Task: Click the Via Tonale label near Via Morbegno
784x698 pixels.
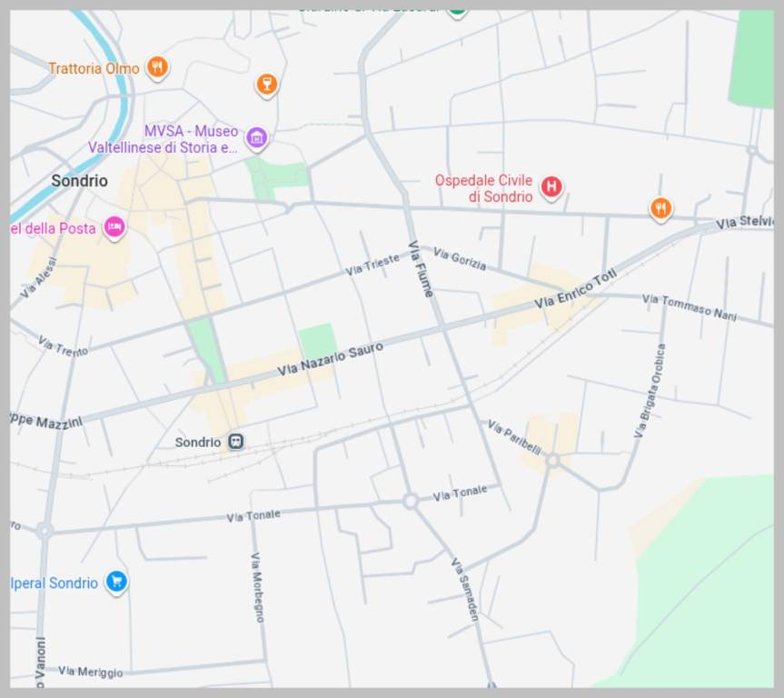Action: (x=253, y=516)
